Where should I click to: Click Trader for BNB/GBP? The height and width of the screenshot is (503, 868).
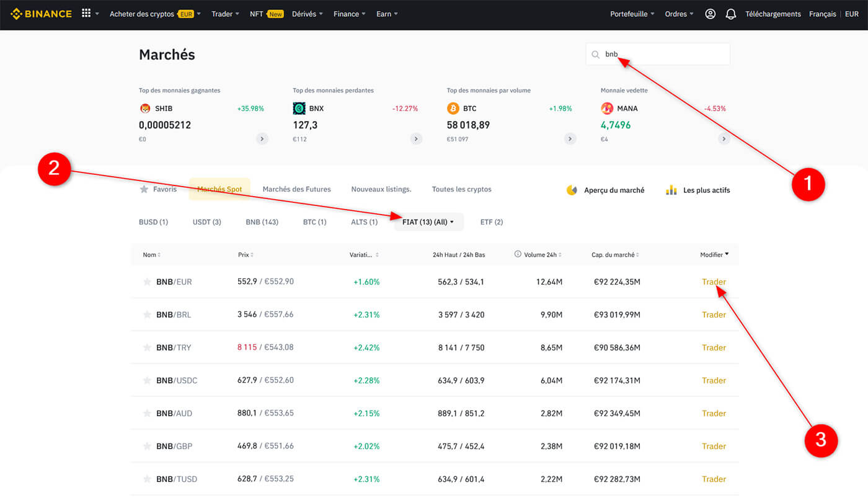click(x=714, y=446)
